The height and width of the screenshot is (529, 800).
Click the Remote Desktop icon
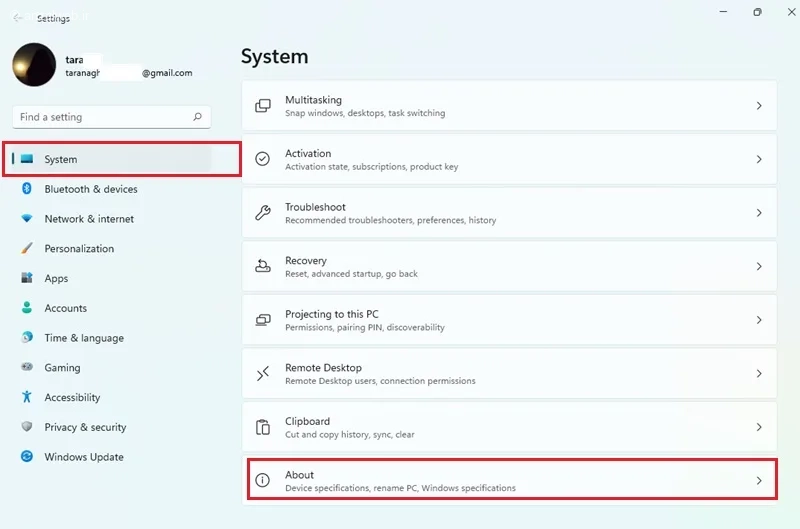coord(263,374)
